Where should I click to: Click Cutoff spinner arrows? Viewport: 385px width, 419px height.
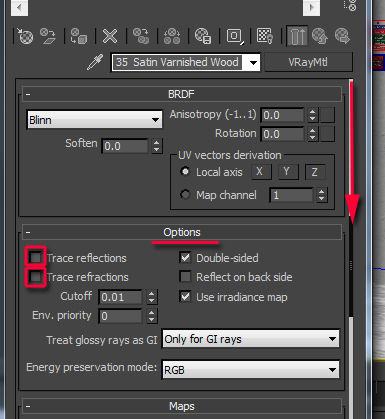tap(151, 297)
